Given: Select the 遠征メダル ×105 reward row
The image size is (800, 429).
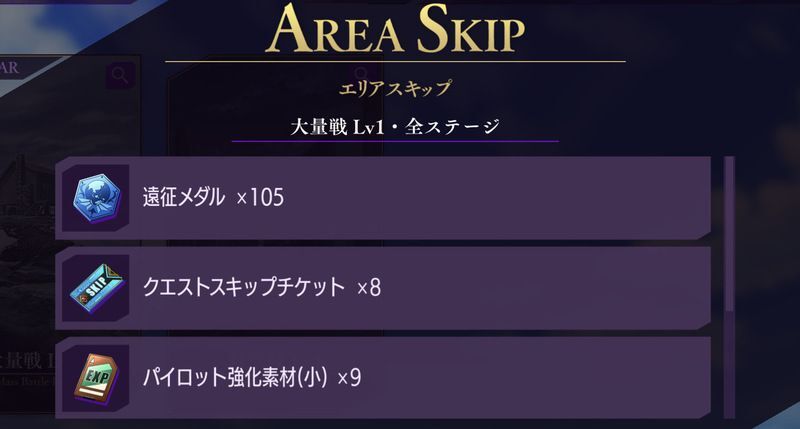Looking at the screenshot, I should pyautogui.click(x=420, y=197).
